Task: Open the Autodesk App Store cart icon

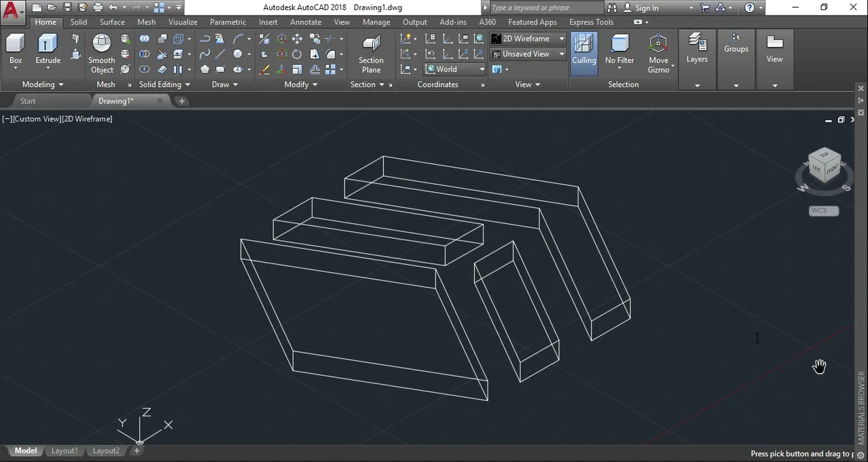Action: click(x=705, y=7)
